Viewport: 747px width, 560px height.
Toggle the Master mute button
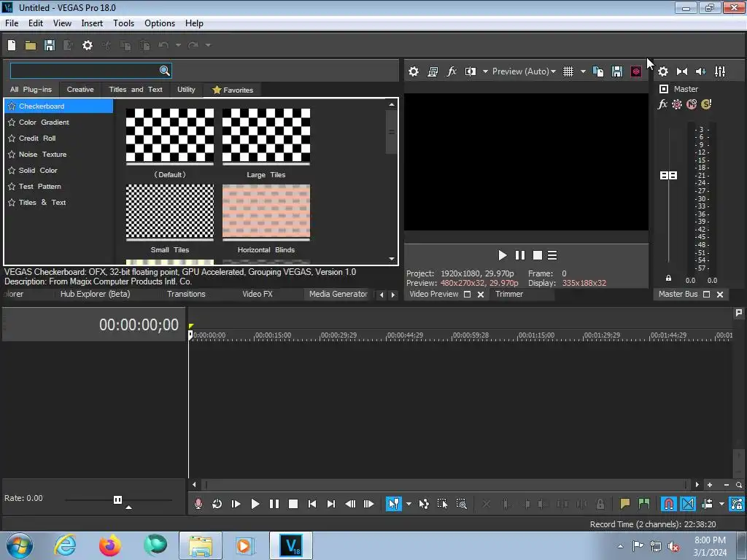pos(692,104)
